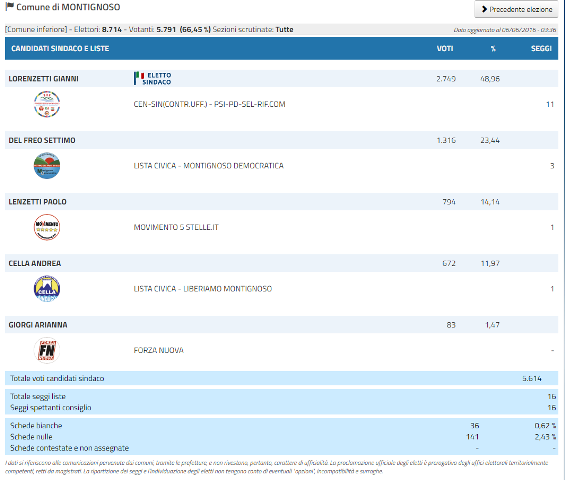Click the Forza Nuova FN logo
Screen dimensions: 565x480
[x=47, y=350]
